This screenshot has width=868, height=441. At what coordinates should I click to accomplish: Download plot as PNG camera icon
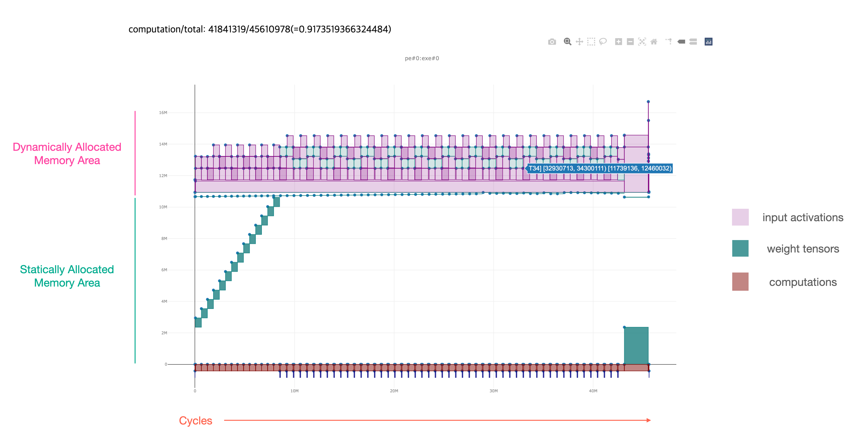pos(552,42)
